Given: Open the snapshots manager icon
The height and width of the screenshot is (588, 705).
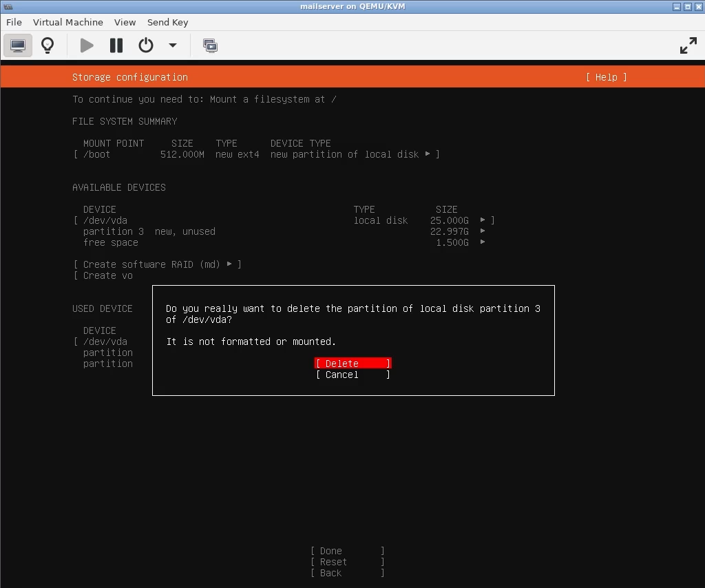Looking at the screenshot, I should coord(210,45).
